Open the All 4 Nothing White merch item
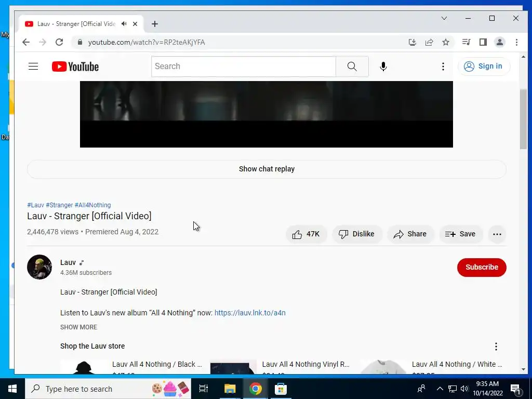 (431, 367)
